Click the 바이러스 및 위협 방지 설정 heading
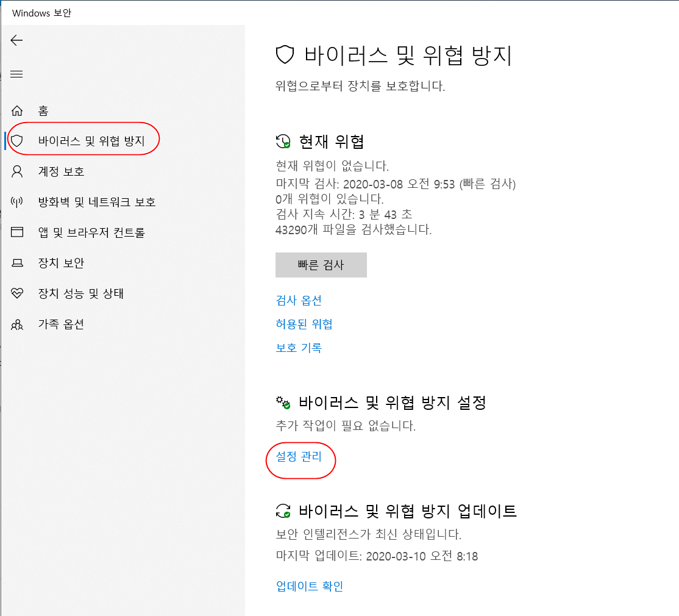 [x=393, y=403]
